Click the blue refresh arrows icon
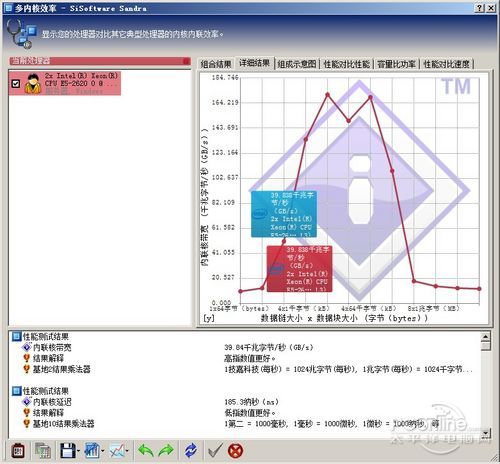 [x=191, y=451]
